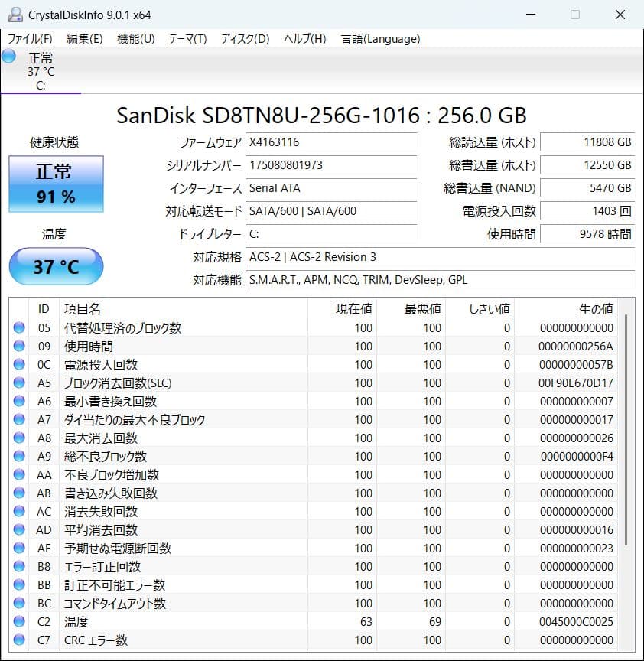Click the blue dot for コマンドタイムアウト数
This screenshot has width=644, height=661.
click(x=18, y=603)
